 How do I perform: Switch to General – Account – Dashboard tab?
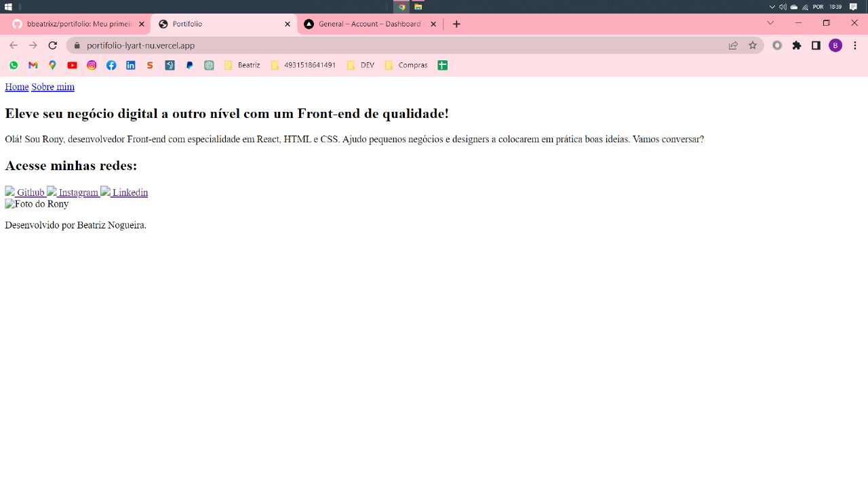coord(370,24)
